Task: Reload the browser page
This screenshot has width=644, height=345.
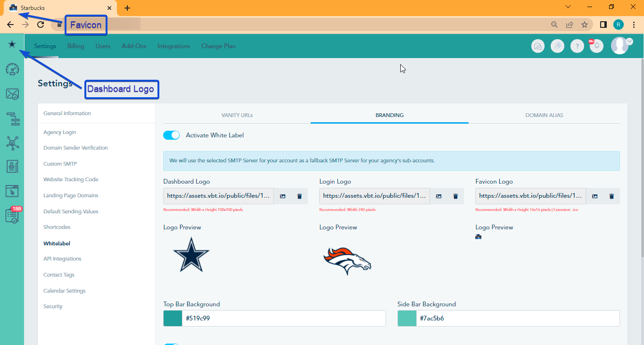Action: tap(41, 25)
